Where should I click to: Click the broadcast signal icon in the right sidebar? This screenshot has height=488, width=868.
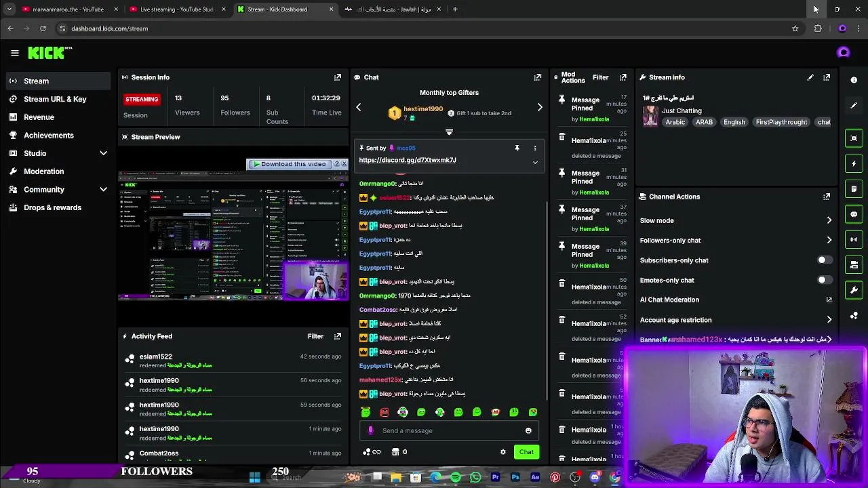point(854,239)
